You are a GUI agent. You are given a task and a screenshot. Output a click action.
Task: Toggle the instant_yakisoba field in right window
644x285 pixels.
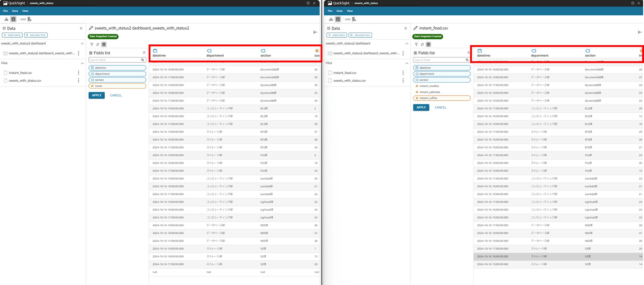point(442,92)
